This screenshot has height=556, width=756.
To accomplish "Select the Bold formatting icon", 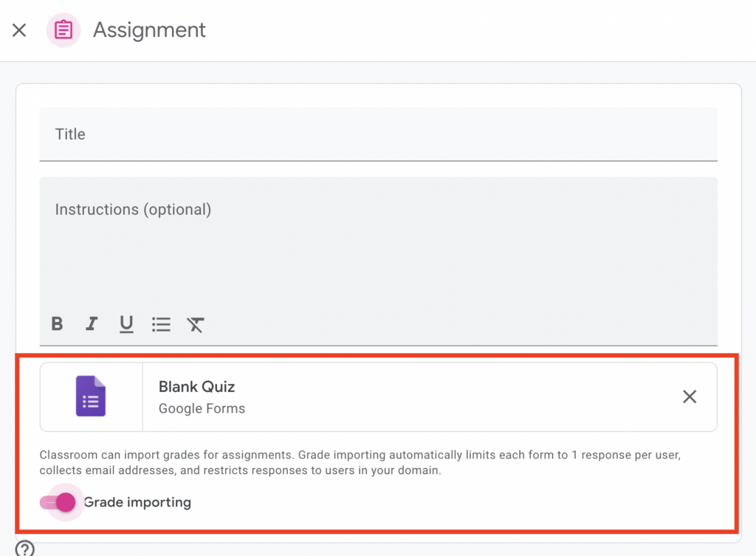I will point(57,324).
